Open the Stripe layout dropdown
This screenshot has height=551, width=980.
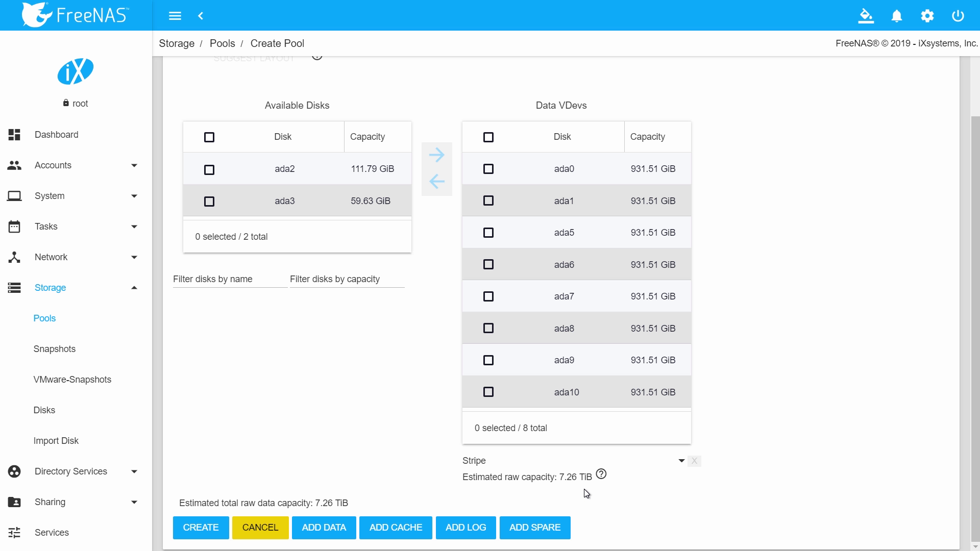[x=574, y=461]
